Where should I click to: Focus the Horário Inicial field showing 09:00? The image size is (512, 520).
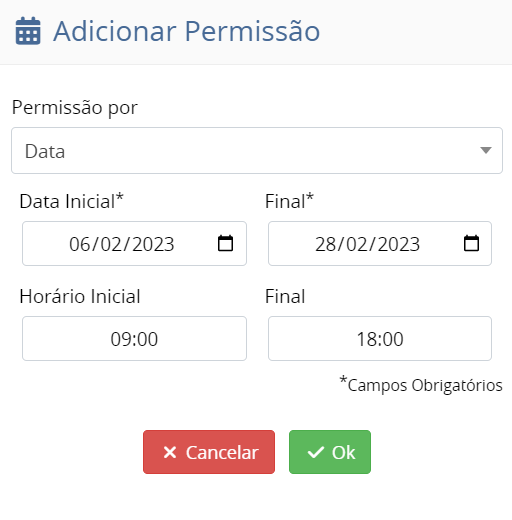coord(134,339)
